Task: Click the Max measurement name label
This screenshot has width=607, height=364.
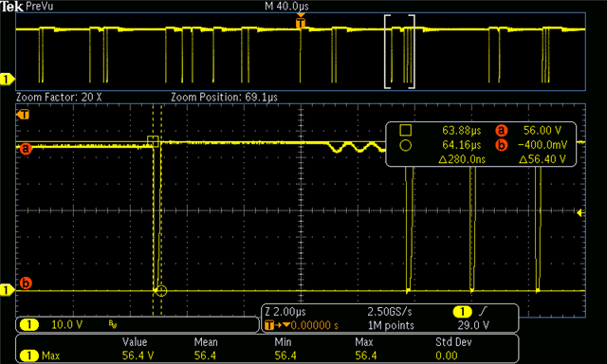Action: 50,355
